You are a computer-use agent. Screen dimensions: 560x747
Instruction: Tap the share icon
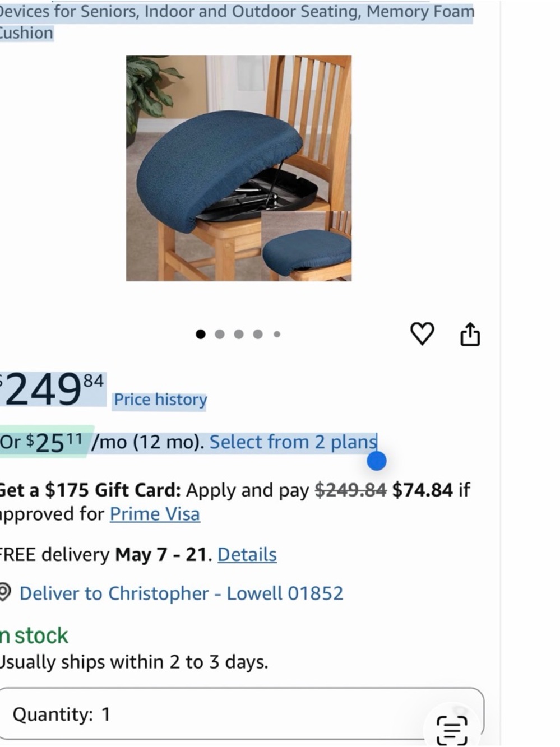(x=470, y=334)
